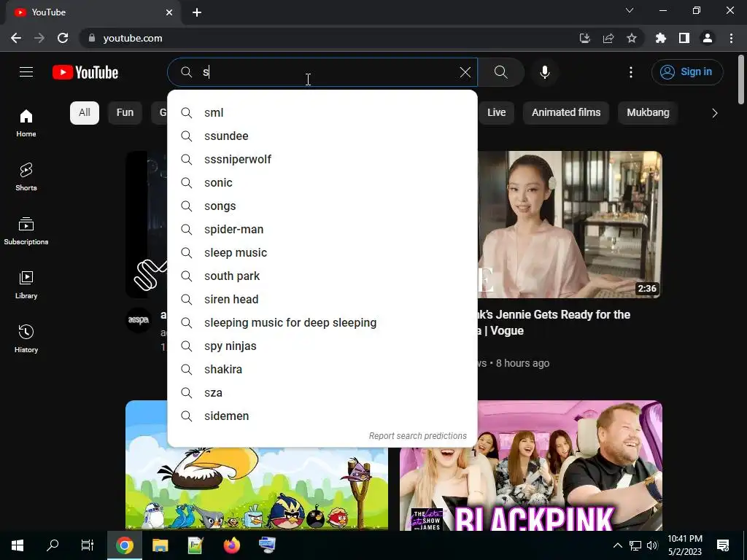Click the install app icon in address bar
This screenshot has height=560, width=747.
(x=584, y=38)
